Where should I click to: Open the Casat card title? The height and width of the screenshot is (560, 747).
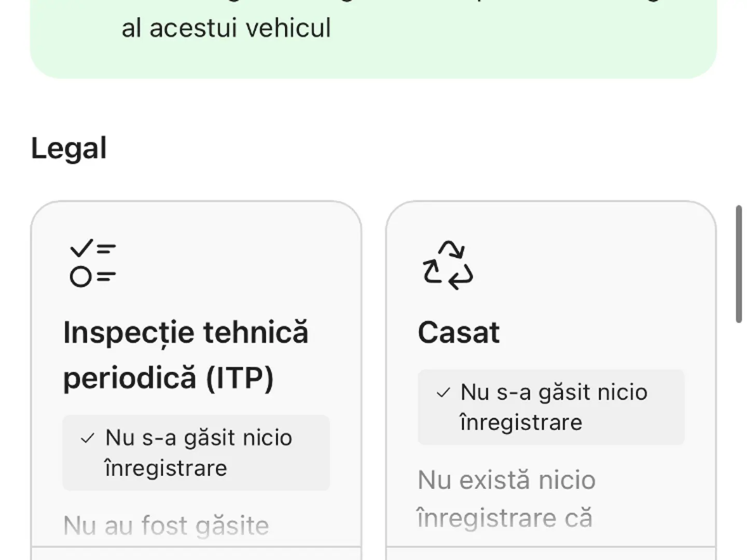[x=459, y=332]
